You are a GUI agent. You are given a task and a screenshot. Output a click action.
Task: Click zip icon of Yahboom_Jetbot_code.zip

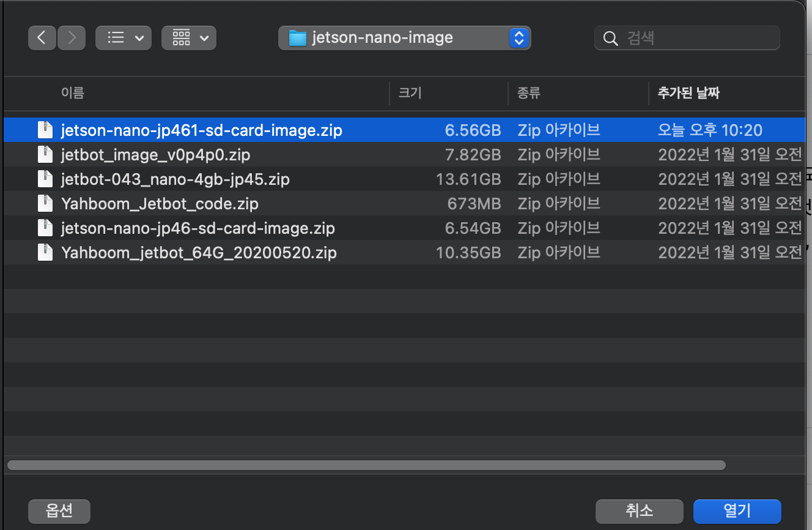45,203
